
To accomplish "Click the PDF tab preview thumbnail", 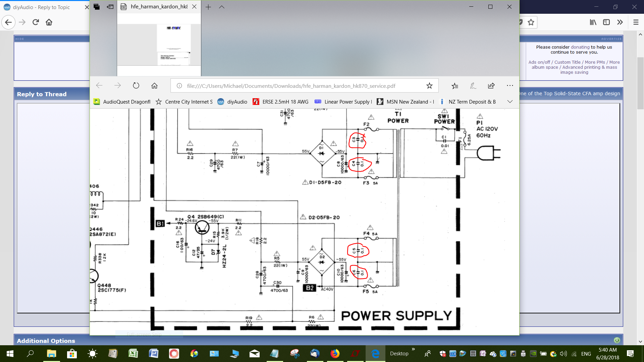I will point(159,45).
